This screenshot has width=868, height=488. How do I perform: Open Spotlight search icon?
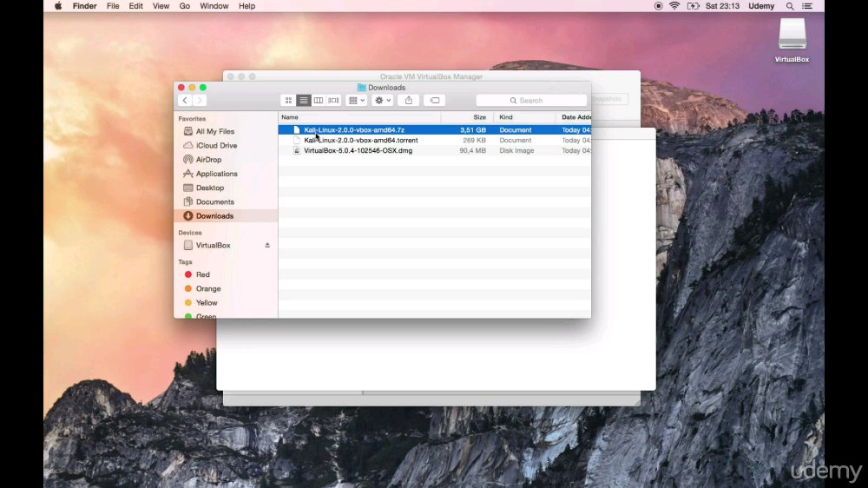pyautogui.click(x=790, y=6)
